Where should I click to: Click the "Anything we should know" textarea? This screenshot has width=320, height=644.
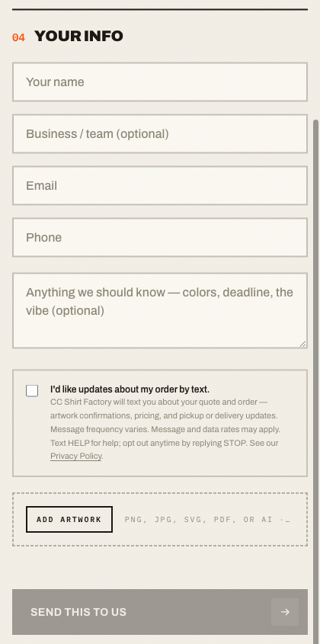click(x=160, y=310)
